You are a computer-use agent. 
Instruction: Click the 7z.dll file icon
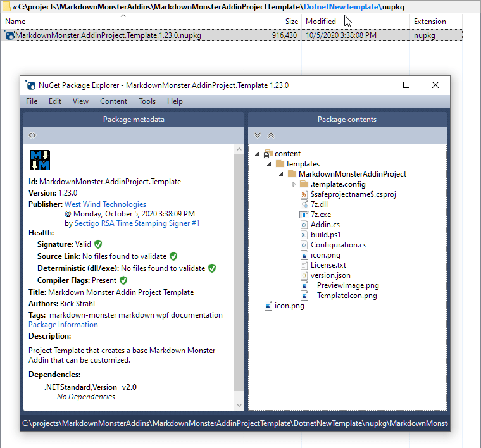pos(304,204)
